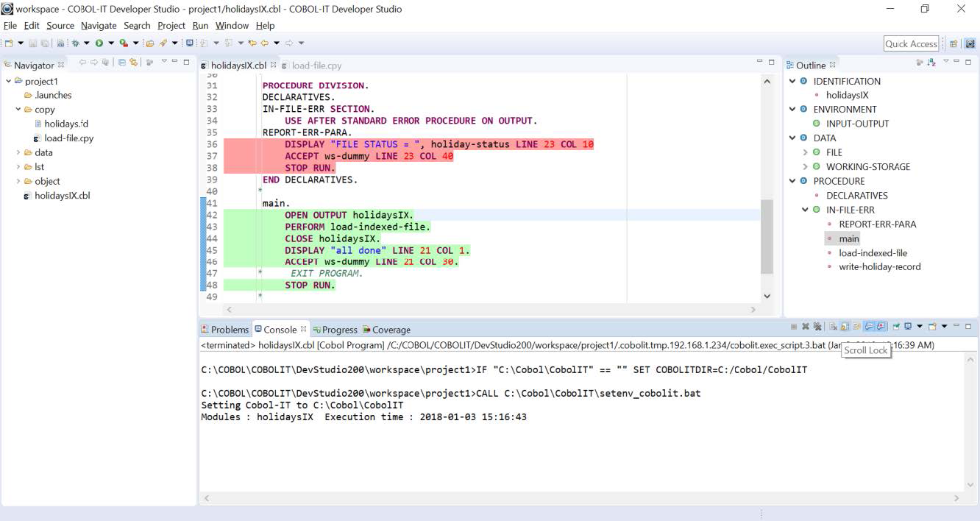Screen dimensions: 980x521
Task: Toggle alphabetical sort in Outline panel
Action: pos(931,63)
